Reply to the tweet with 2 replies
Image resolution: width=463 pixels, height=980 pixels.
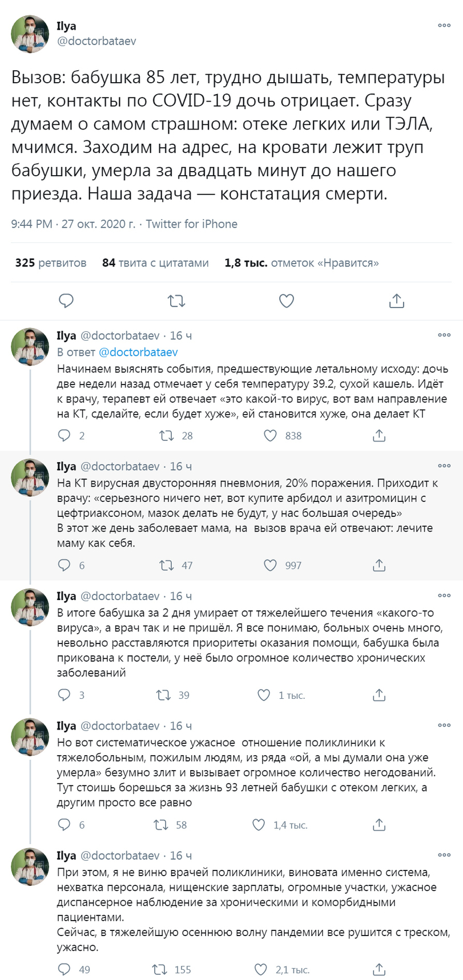click(x=65, y=436)
